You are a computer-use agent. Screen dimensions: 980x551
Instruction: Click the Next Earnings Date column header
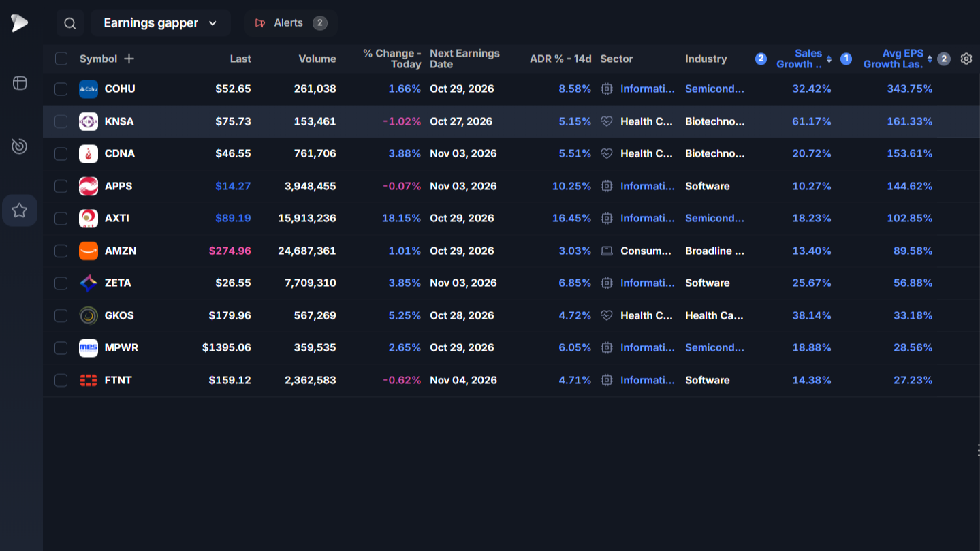pos(464,59)
